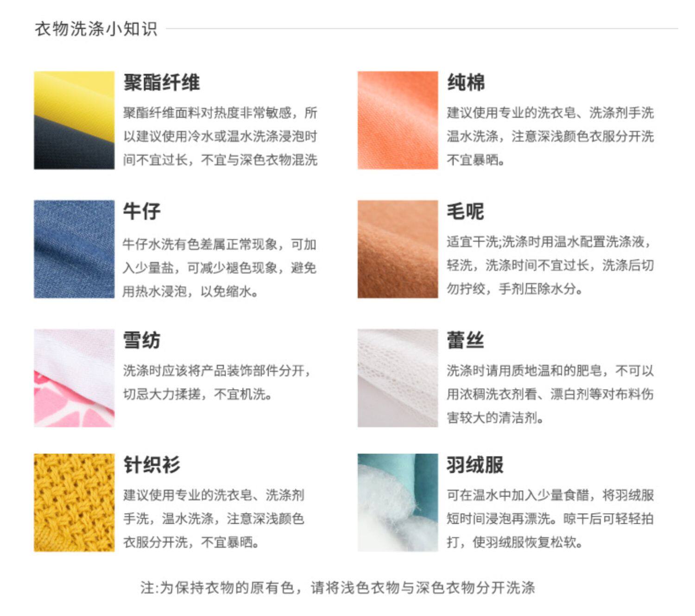The height and width of the screenshot is (616, 695).
Task: Click the 聚酯纤维 heading
Action: 161,82
